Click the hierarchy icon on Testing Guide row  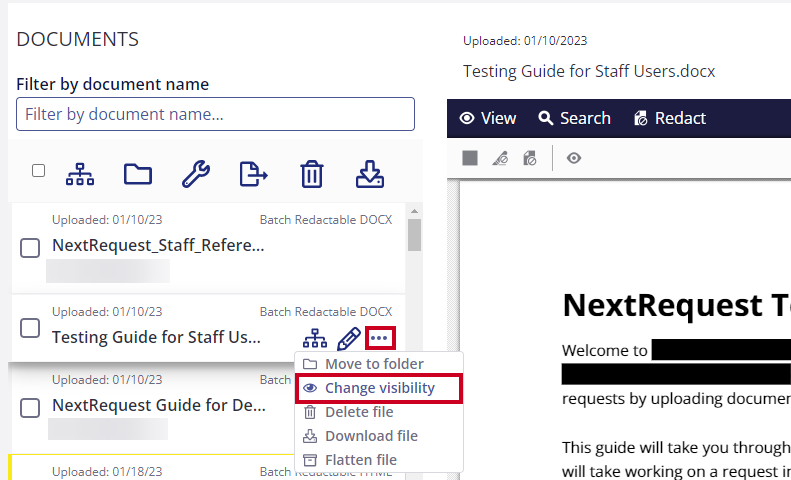[x=315, y=338]
